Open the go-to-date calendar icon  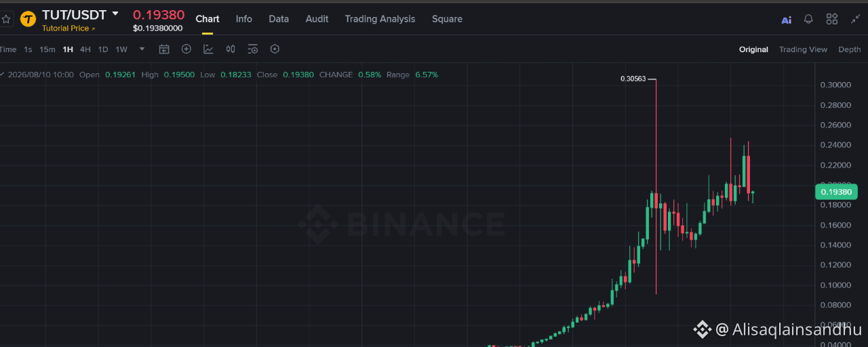coord(164,49)
